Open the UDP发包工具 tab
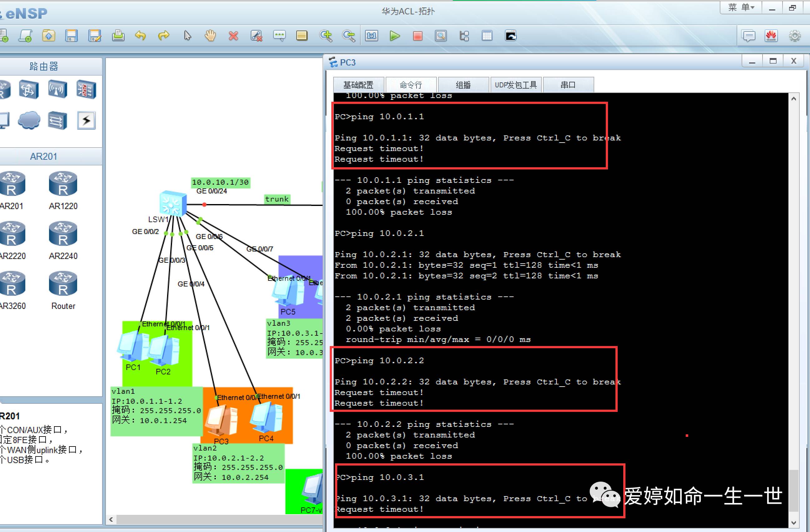 point(516,85)
